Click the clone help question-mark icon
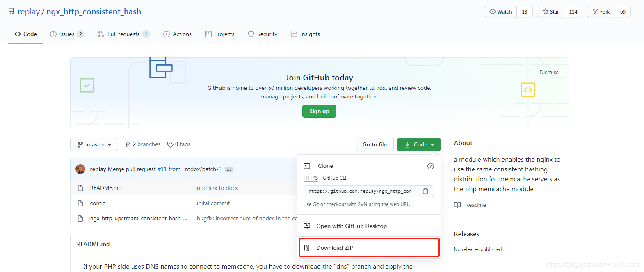Image resolution: width=644 pixels, height=272 pixels. [430, 166]
